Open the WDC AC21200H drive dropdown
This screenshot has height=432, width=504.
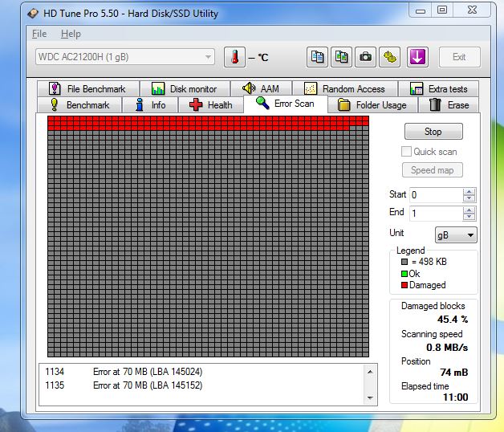(x=125, y=57)
